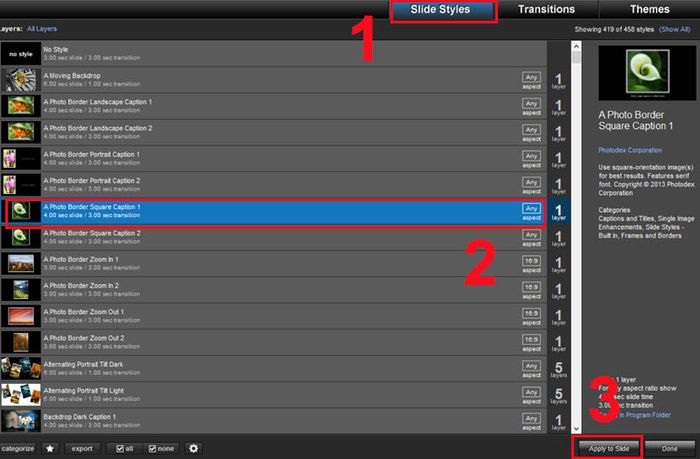Screen dimensions: 700x459
Task: Click the Show All link
Action: pos(675,29)
